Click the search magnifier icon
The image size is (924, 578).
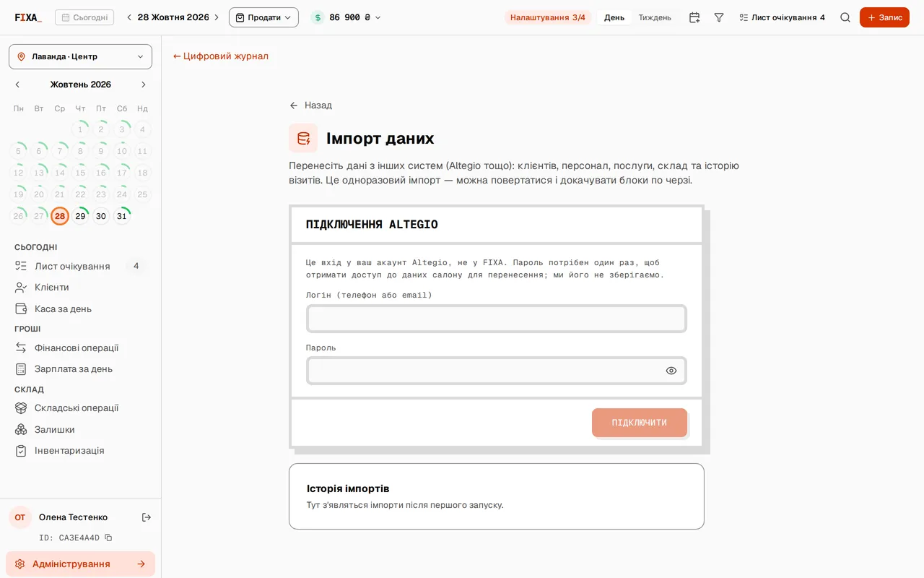845,17
